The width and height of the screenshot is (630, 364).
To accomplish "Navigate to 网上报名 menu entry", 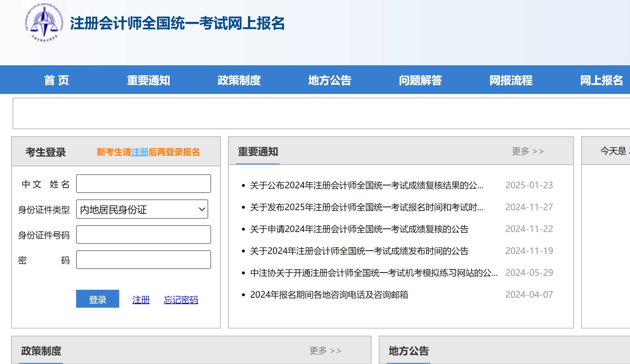I will coord(602,80).
